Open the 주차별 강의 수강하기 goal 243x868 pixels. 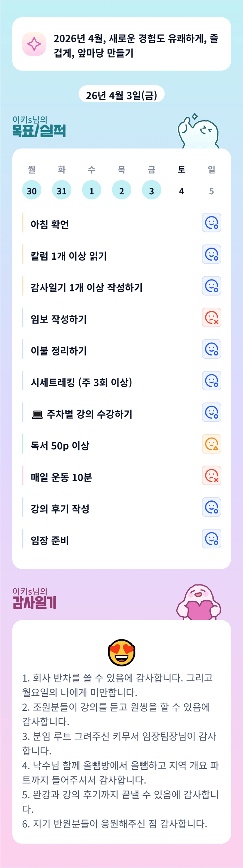89,414
